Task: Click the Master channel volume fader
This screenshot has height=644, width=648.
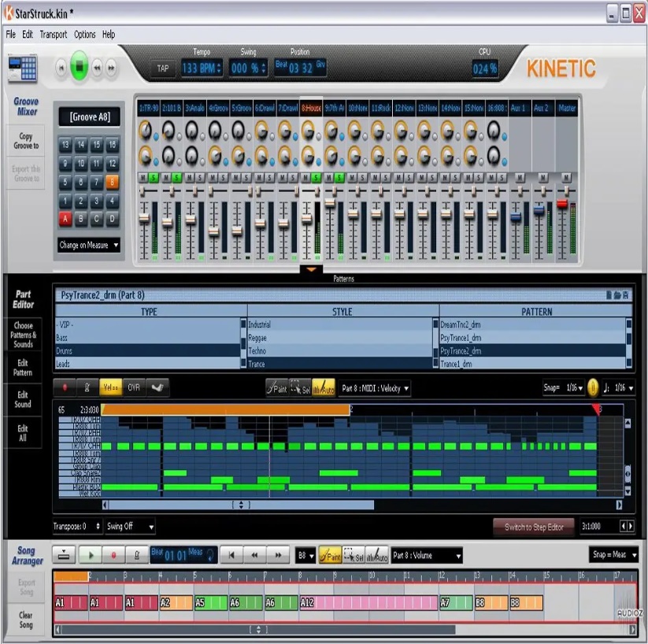Action: (562, 204)
